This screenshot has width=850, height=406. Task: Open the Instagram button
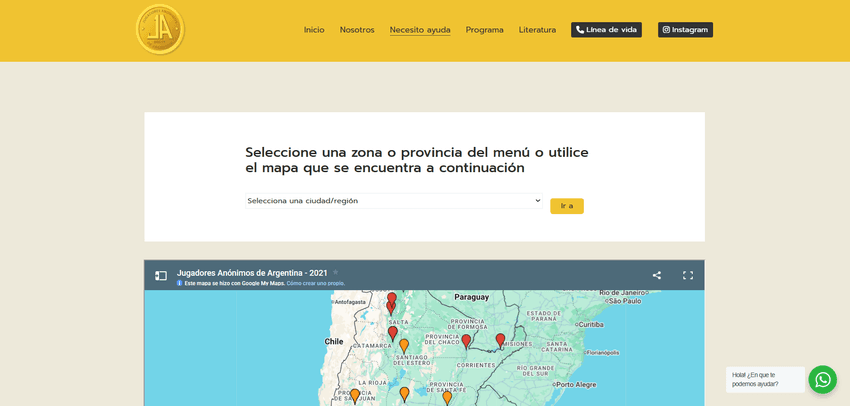pos(685,30)
